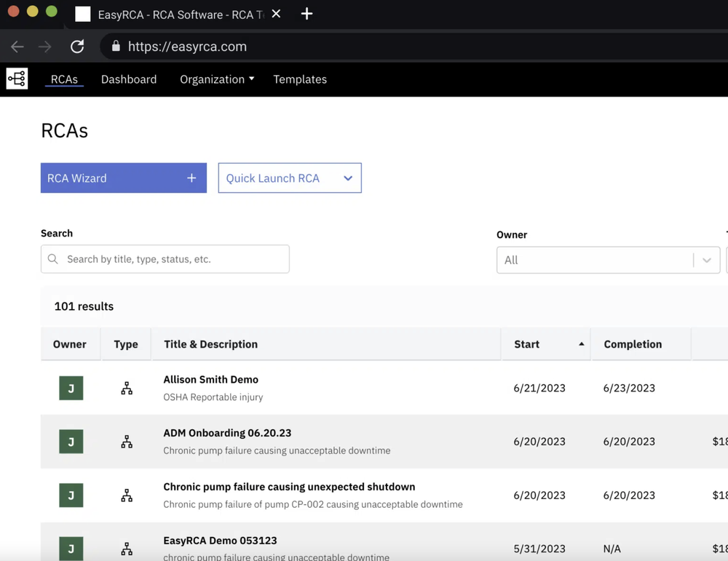This screenshot has height=561, width=728.
Task: Click owner avatar J for EasyRCA Demo 053123
Action: point(71,549)
